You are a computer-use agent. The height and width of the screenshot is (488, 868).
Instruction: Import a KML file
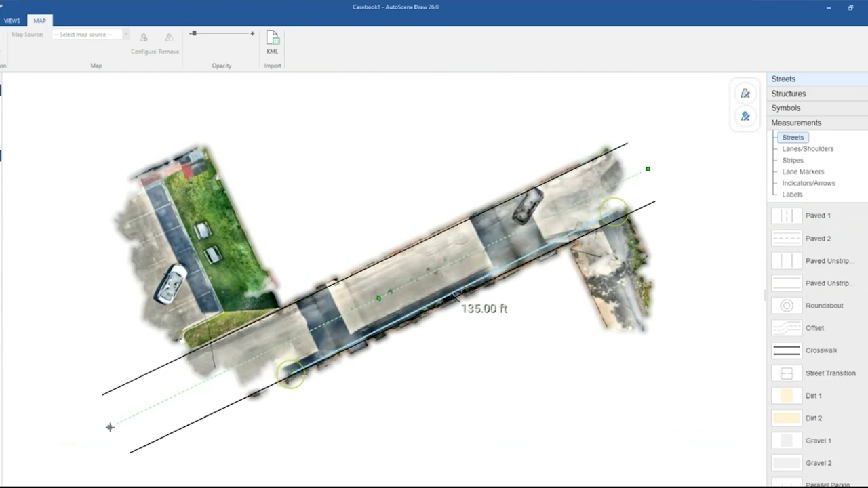[x=273, y=42]
